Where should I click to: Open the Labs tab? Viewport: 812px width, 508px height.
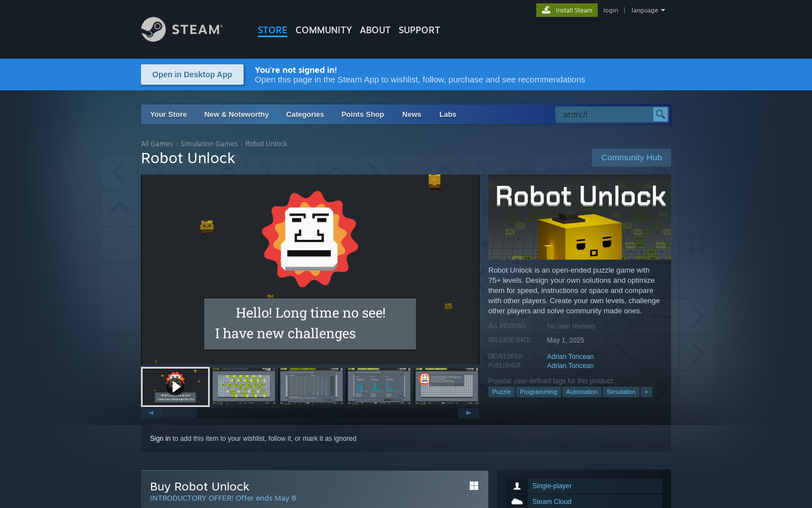448,114
